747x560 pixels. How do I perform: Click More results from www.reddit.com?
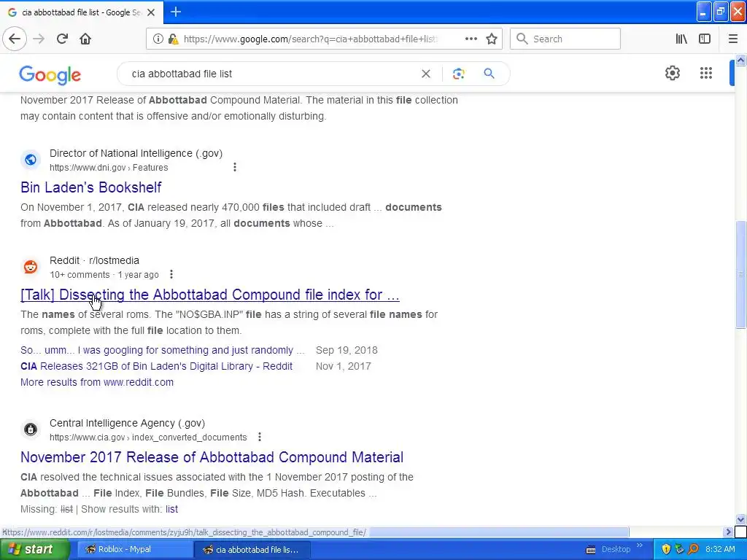coord(97,382)
